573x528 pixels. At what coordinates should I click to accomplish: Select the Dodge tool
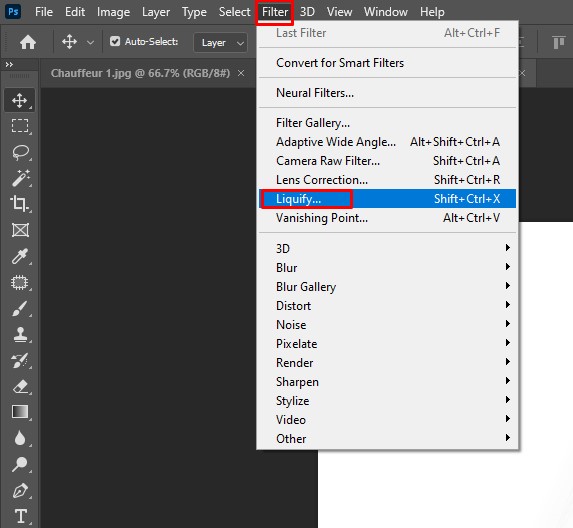tap(20, 464)
